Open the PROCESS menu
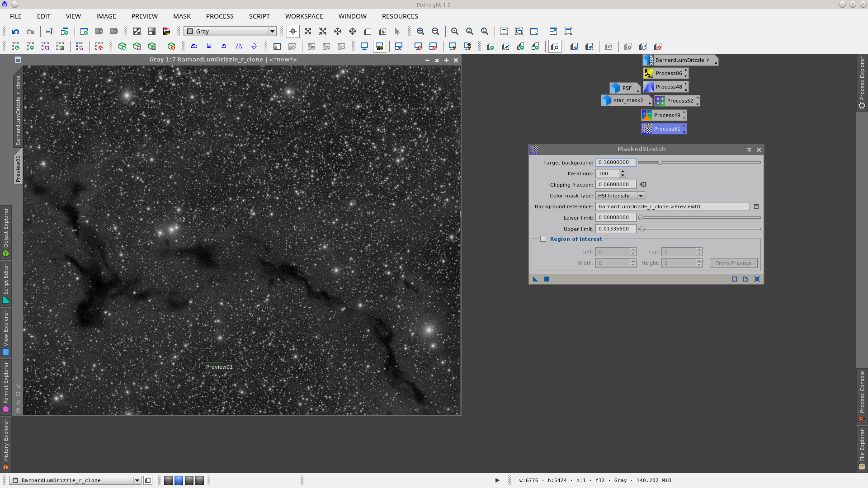This screenshot has height=488, width=868. click(220, 16)
